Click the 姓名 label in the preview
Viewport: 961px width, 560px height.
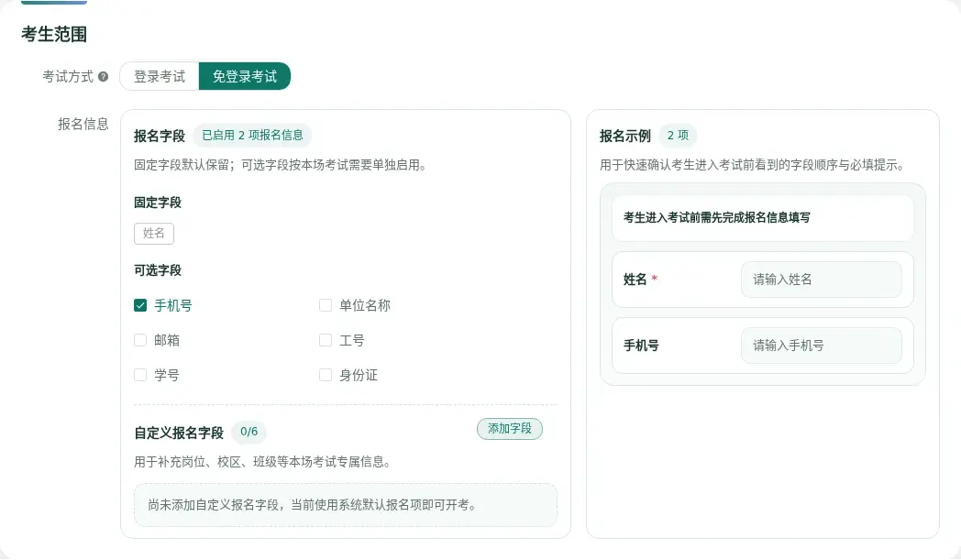point(635,280)
